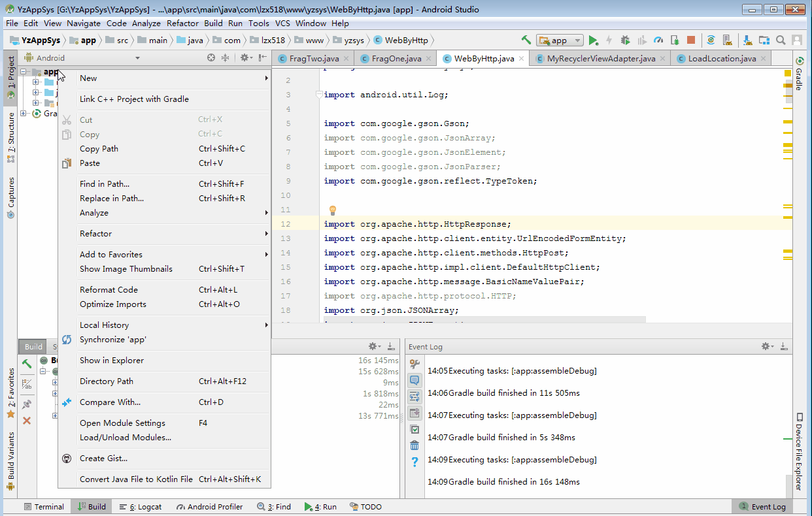Select Reformat Code in context menu

pos(164,290)
